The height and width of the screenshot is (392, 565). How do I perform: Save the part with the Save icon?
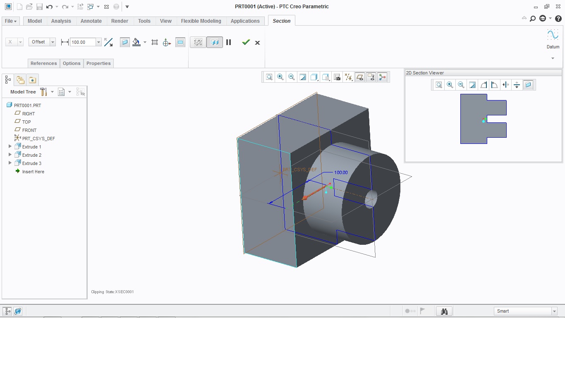pos(39,7)
